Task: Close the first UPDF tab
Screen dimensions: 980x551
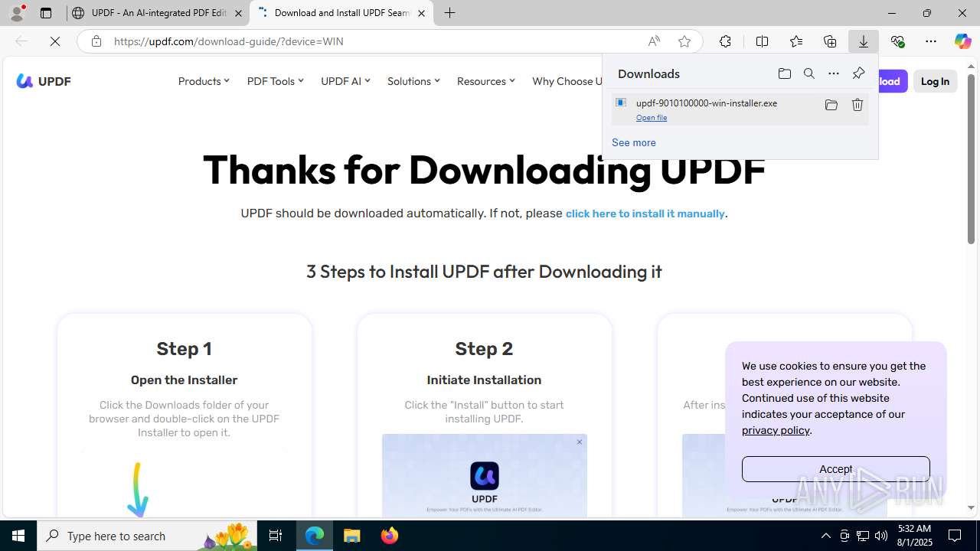Action: 238,13
